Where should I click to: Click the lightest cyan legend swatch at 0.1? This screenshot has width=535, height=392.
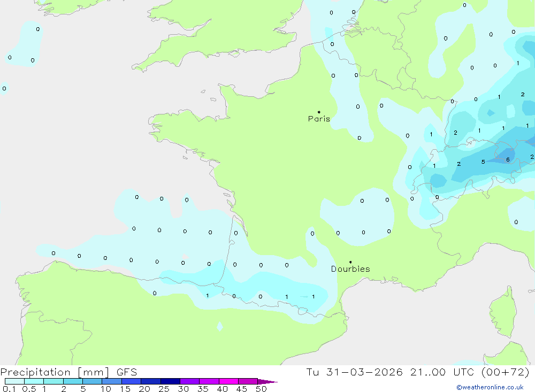(x=14, y=381)
